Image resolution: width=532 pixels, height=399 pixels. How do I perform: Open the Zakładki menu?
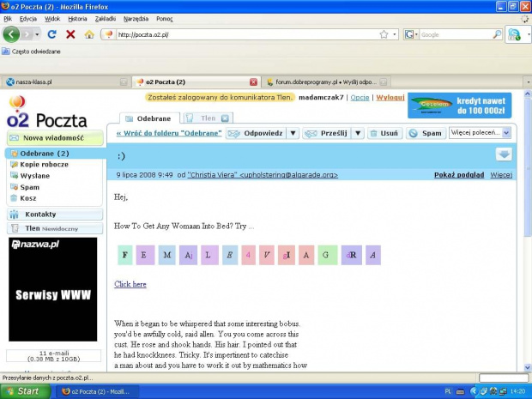point(106,19)
